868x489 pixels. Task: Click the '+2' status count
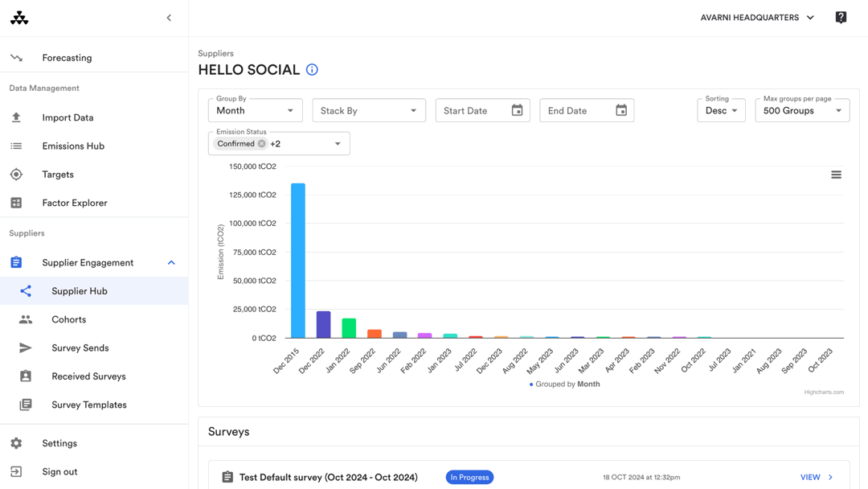coord(275,143)
